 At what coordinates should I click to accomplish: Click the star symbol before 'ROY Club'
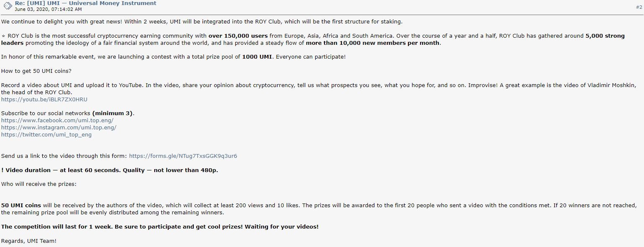pos(3,36)
